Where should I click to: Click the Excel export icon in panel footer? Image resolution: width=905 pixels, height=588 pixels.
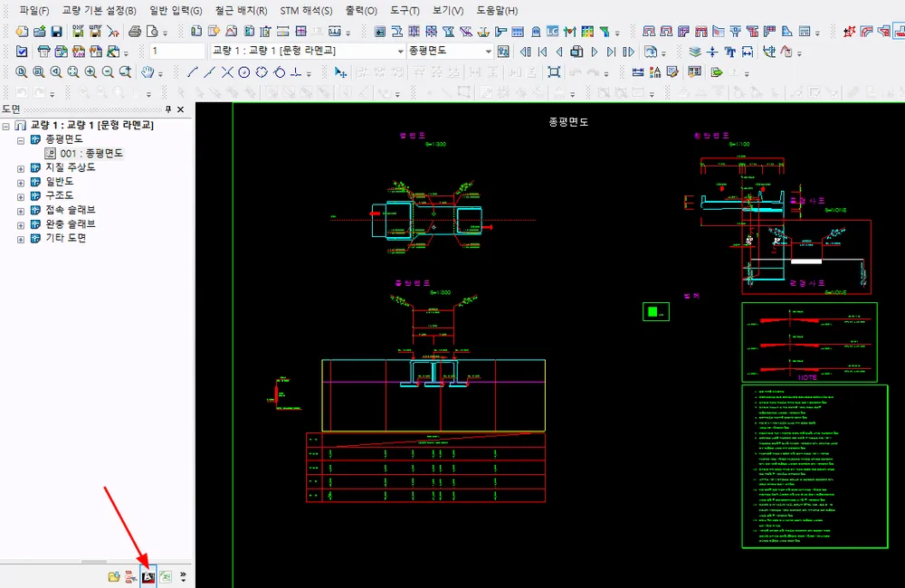click(166, 576)
